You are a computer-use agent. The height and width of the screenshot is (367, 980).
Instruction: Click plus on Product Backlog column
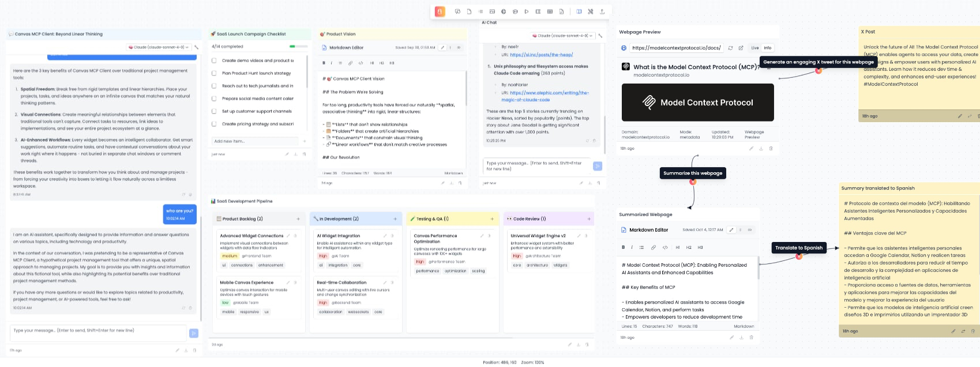click(x=298, y=219)
